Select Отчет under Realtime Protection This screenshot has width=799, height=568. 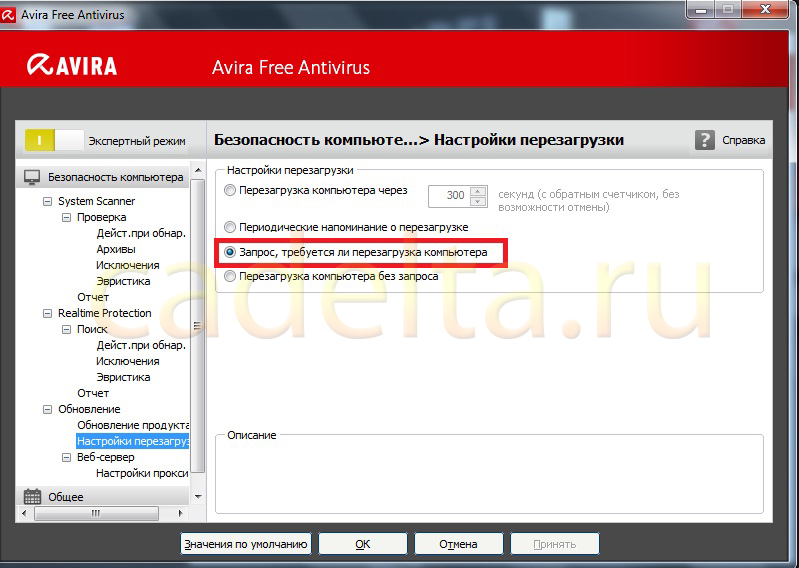click(93, 393)
